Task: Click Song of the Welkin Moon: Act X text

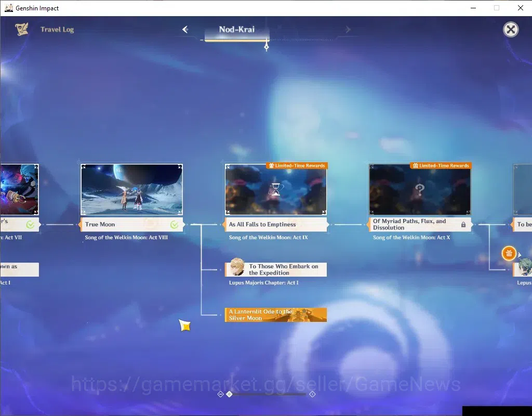Action: coord(411,237)
